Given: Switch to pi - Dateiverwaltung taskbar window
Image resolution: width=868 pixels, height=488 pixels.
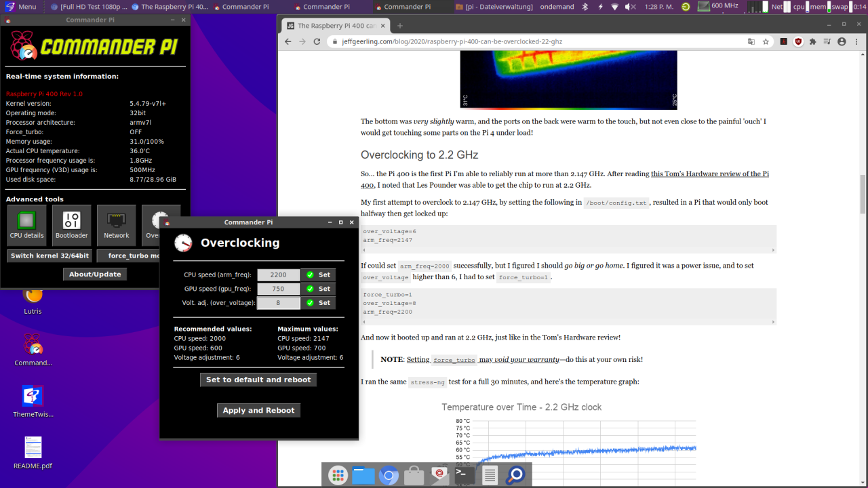Looking at the screenshot, I should coord(494,7).
